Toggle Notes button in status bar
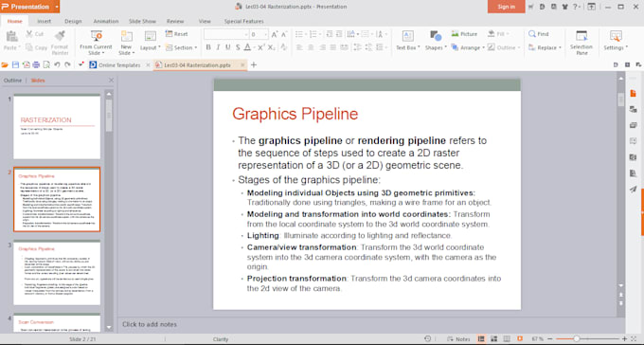Image resolution: width=644 pixels, height=345 pixels. (458, 338)
